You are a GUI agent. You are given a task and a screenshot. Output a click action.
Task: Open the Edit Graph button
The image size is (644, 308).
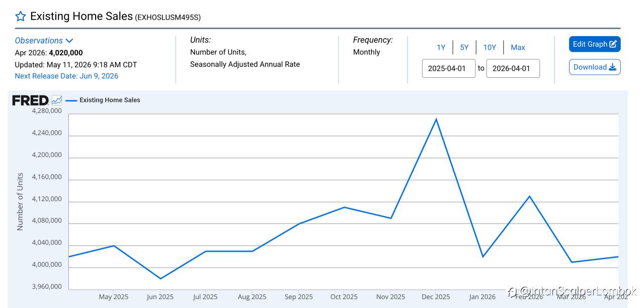coord(595,44)
